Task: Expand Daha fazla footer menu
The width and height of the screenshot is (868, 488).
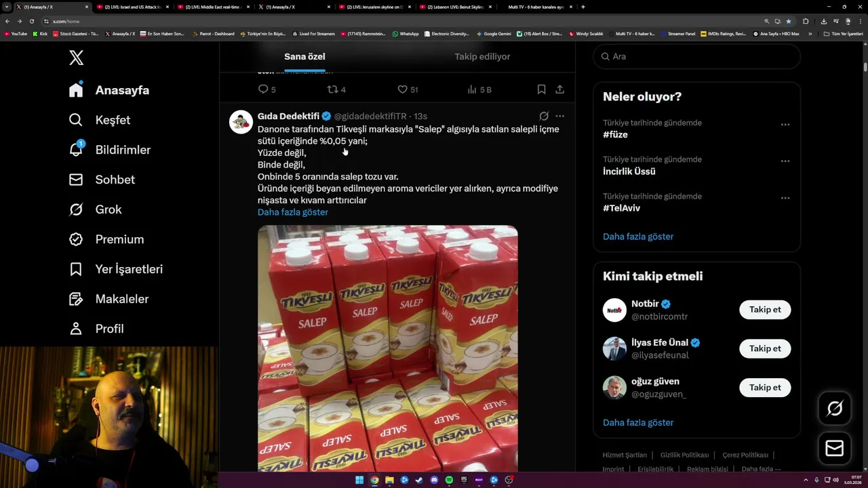Action: click(761, 469)
